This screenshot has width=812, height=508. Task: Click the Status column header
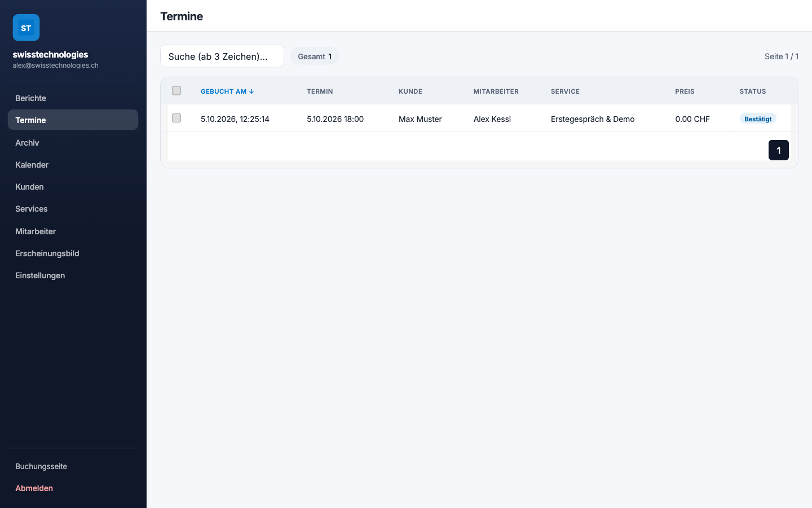point(753,91)
